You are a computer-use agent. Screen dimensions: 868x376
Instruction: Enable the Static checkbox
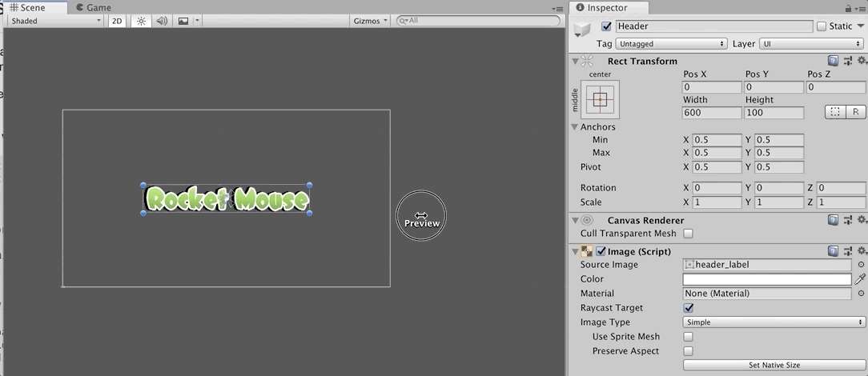point(822,26)
